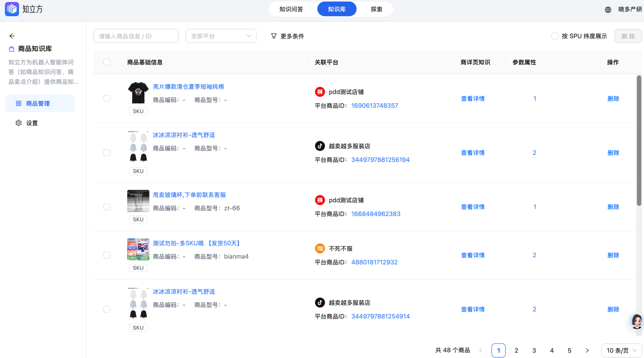Click 查看详情 for 亮片爆款清仓夏季短袖纯棉
Image resolution: width=644 pixels, height=358 pixels.
(473, 98)
